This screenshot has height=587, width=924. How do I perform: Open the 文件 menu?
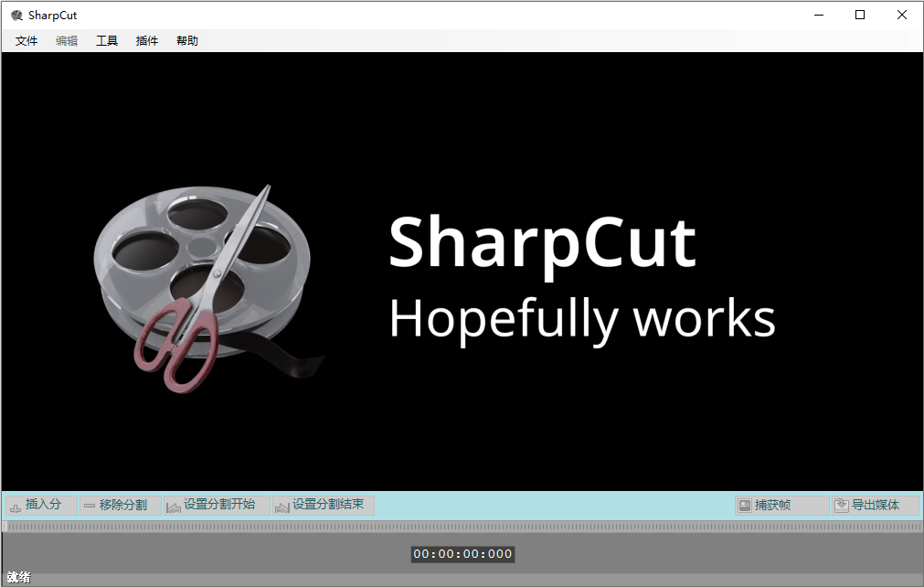point(26,40)
